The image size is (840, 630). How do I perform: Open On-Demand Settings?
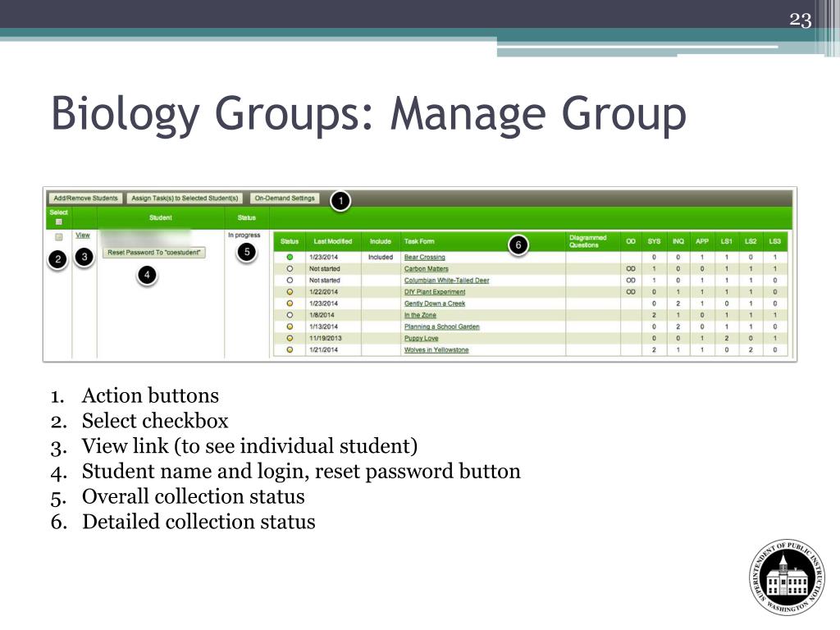tap(285, 199)
